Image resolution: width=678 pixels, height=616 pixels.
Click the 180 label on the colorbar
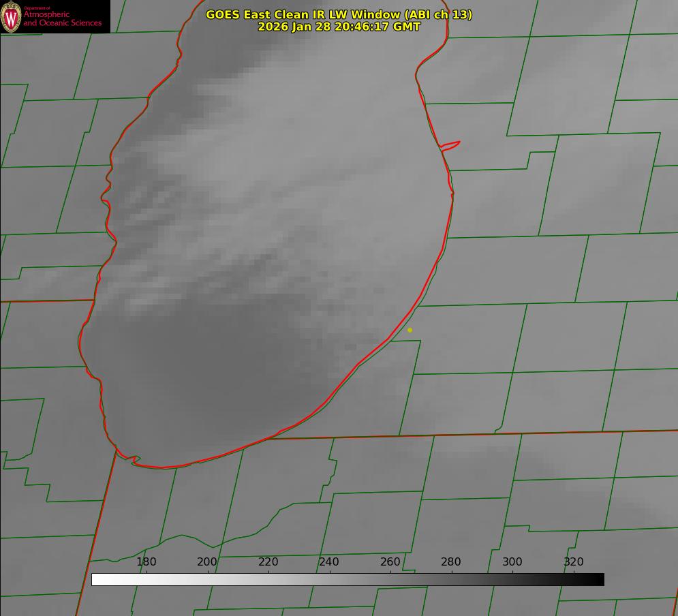(x=146, y=561)
